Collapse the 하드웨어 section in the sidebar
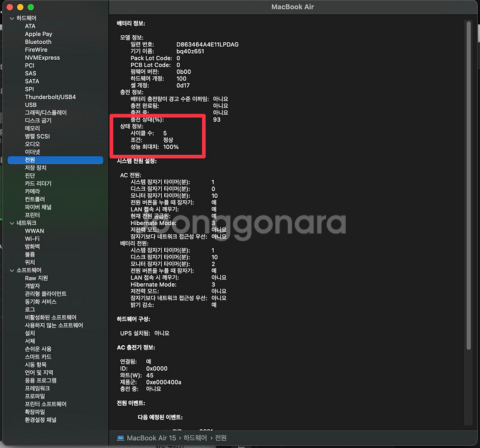The image size is (480, 448). pyautogui.click(x=12, y=19)
